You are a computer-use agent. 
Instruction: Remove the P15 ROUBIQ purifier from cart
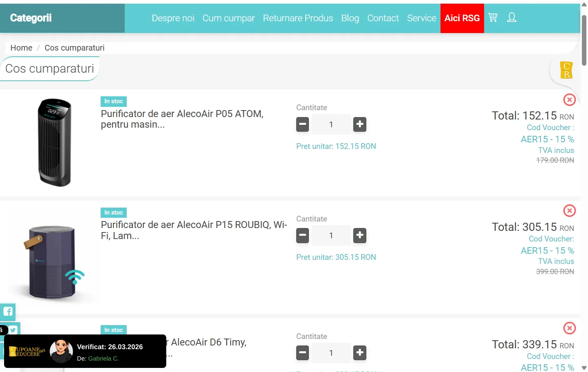click(569, 210)
